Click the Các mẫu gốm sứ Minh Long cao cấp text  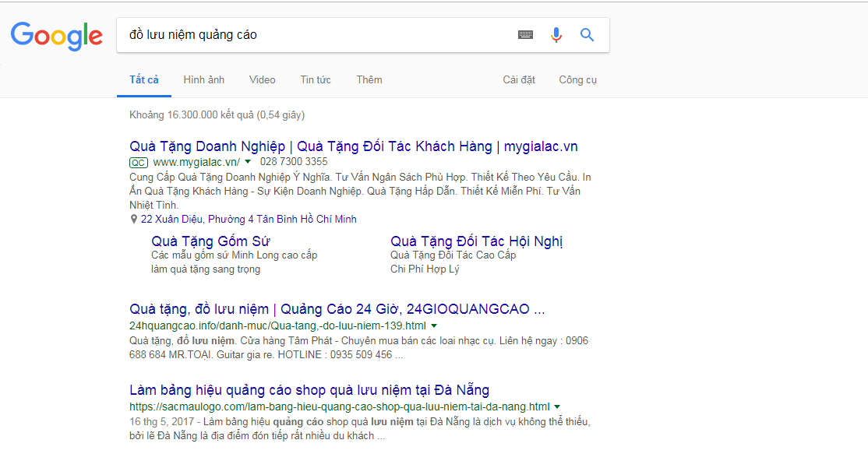click(235, 255)
